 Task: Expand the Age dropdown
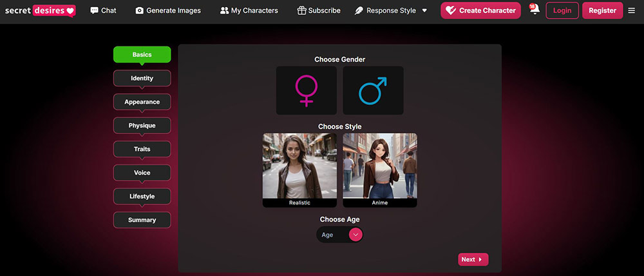click(355, 235)
